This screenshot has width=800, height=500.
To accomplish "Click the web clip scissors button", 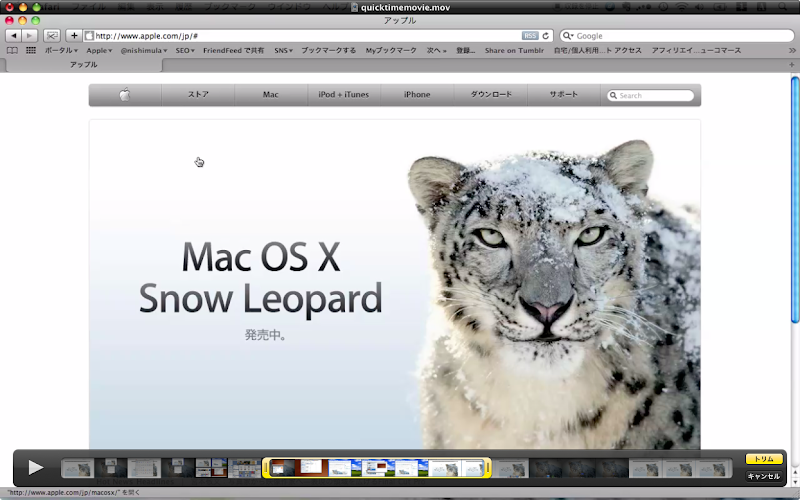I will coord(52,36).
